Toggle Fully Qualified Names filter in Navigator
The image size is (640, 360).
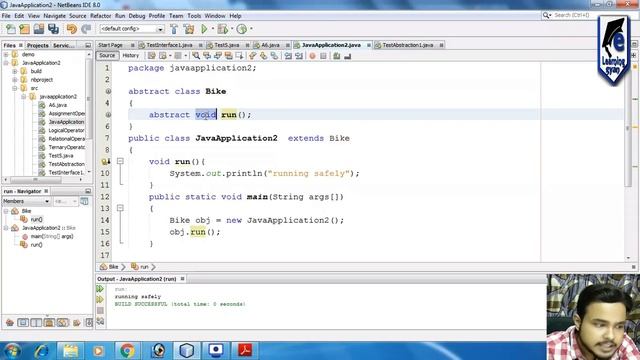76,323
